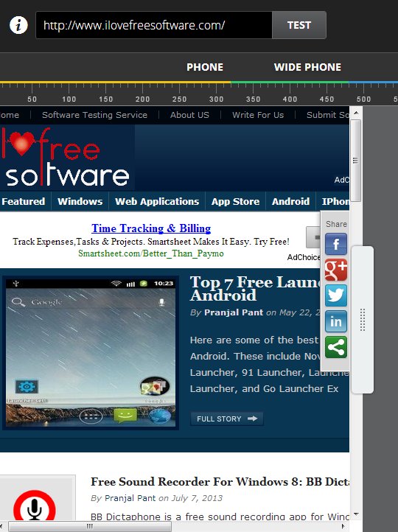The width and height of the screenshot is (398, 532).
Task: Click the URL address input field
Action: tap(154, 25)
